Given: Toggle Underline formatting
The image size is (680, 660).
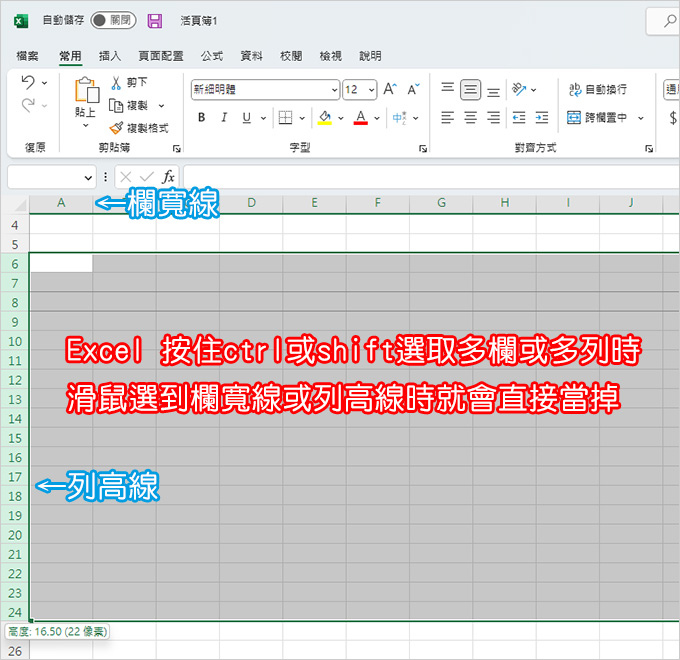Looking at the screenshot, I should pos(247,118).
